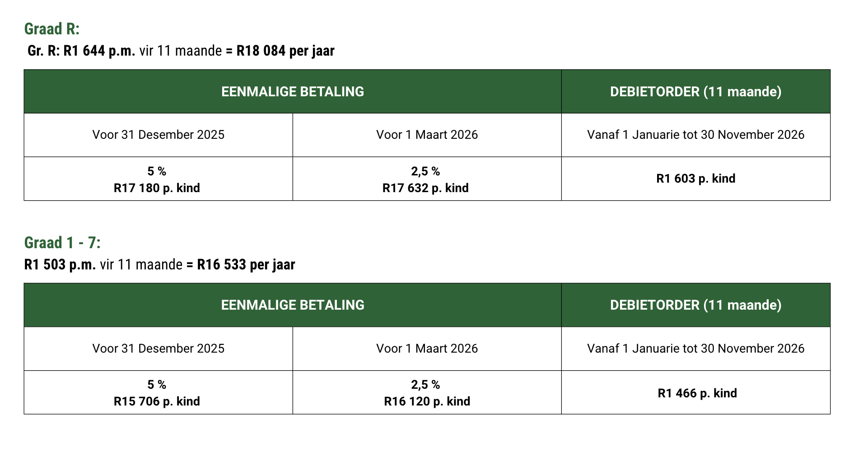Select the R16 120 p. kind cell
Image resolution: width=868 pixels, height=462 pixels.
pyautogui.click(x=427, y=392)
